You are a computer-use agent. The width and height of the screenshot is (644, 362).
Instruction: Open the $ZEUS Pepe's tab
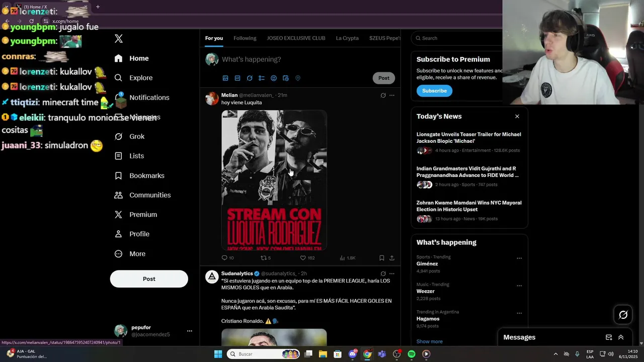pyautogui.click(x=384, y=38)
